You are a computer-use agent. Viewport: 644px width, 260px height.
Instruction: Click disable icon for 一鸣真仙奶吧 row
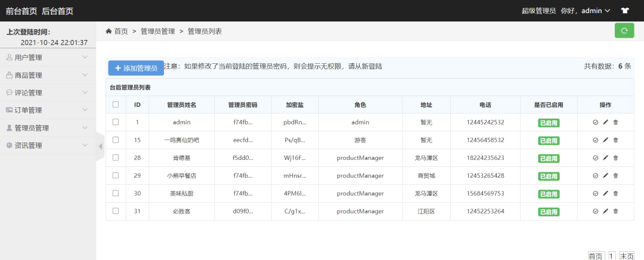coord(595,140)
